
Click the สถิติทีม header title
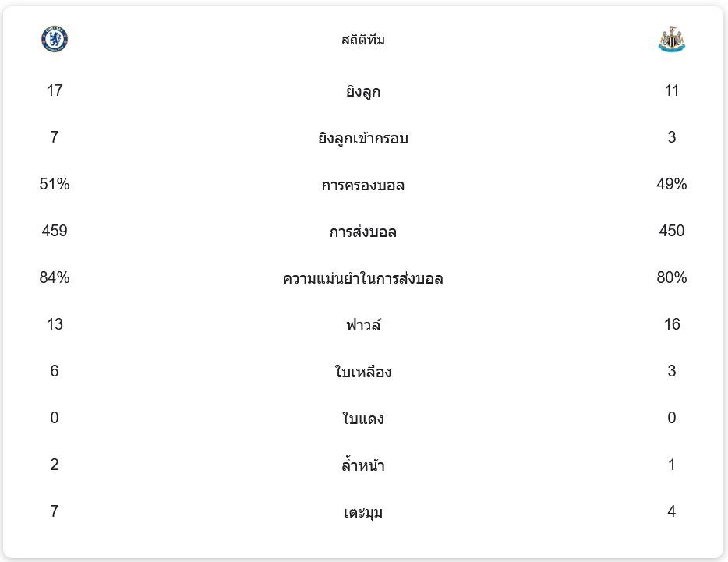(x=363, y=40)
